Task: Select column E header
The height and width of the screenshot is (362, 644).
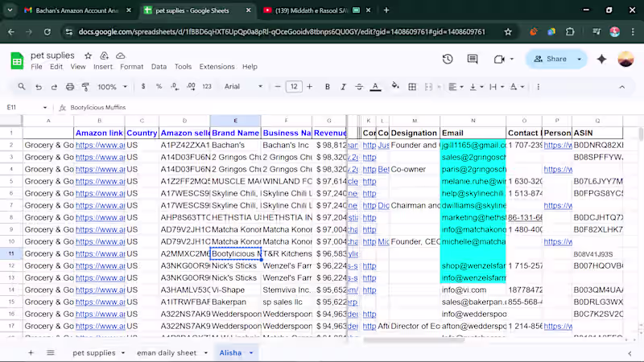Action: coord(235,121)
